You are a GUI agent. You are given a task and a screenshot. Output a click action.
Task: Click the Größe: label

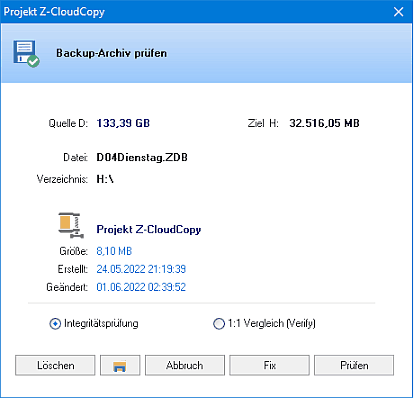tap(74, 251)
